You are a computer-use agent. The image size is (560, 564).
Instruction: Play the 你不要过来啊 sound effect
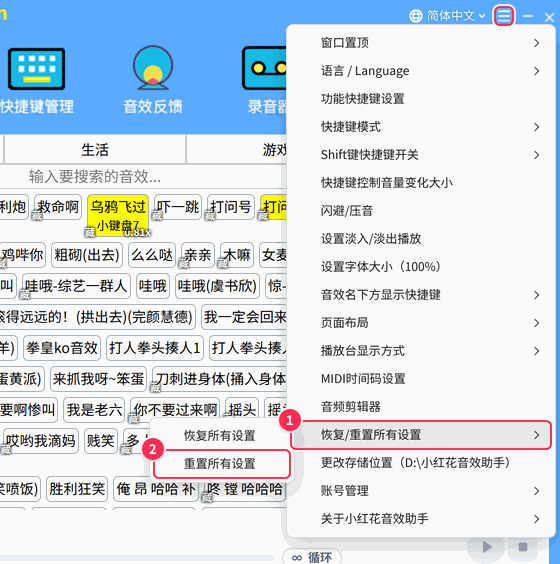(175, 410)
